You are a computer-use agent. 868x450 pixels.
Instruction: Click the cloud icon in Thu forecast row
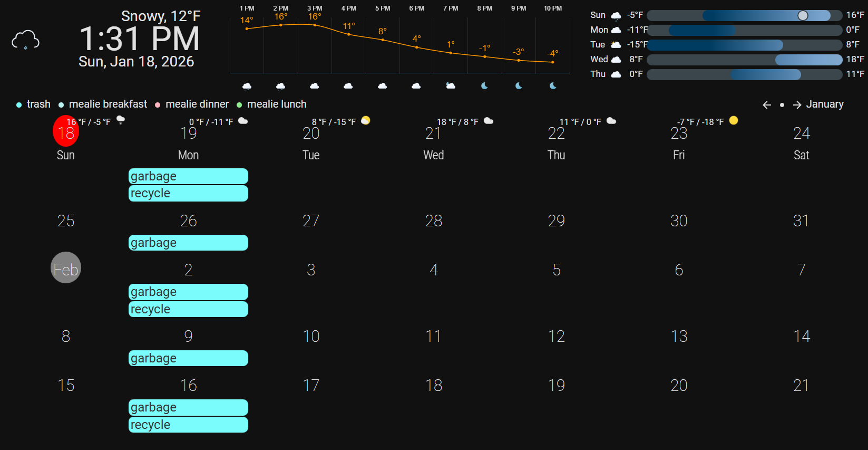616,74
